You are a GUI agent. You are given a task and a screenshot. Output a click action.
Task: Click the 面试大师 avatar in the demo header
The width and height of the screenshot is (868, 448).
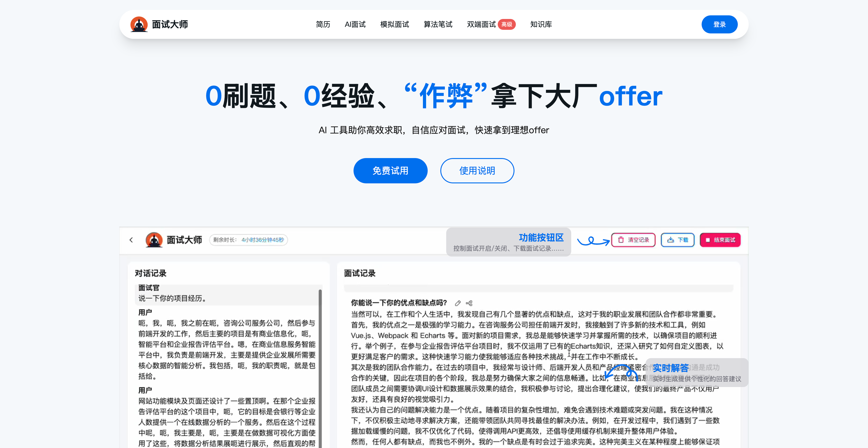pos(154,240)
